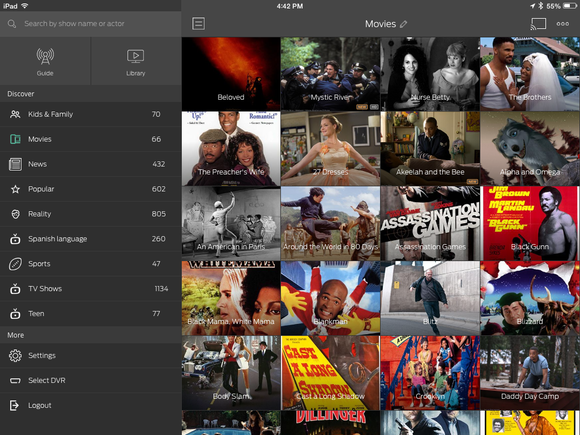Open Black Mama, White Mama thumbnail

click(x=231, y=298)
